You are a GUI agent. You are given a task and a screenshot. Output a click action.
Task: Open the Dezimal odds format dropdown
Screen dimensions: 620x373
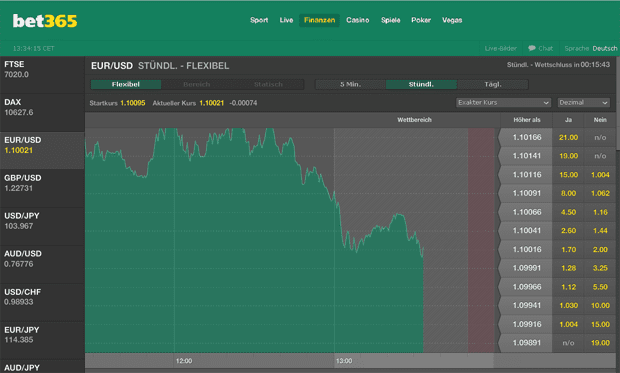click(x=583, y=102)
